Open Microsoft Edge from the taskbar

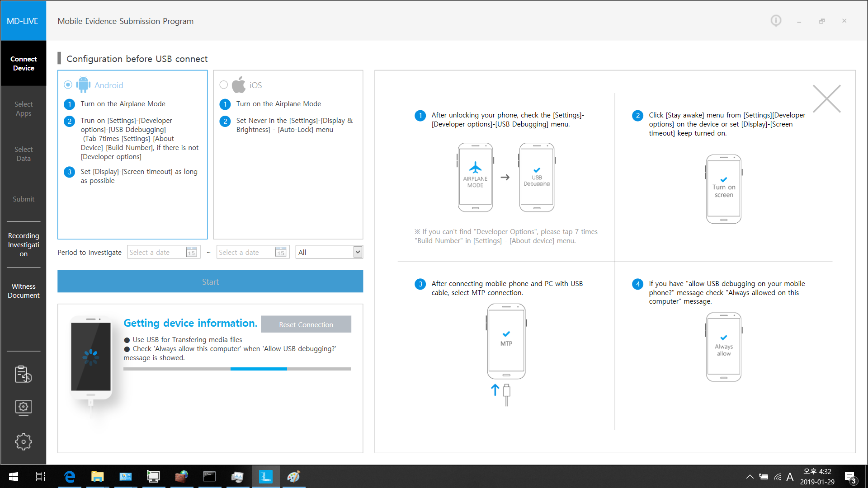70,477
